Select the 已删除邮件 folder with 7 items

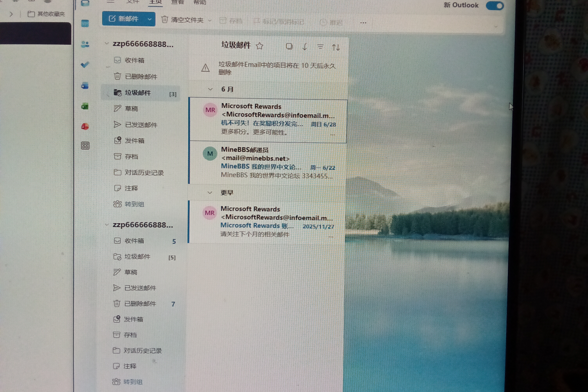(x=144, y=304)
